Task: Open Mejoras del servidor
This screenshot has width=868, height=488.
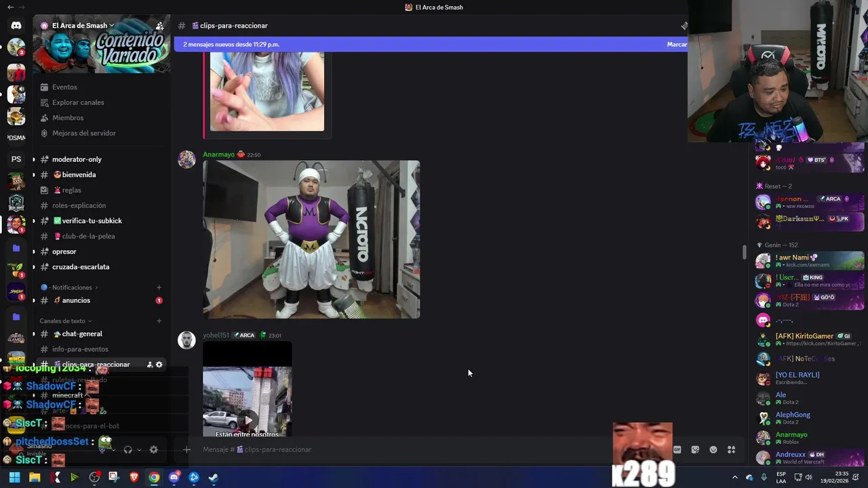Action: click(102, 133)
